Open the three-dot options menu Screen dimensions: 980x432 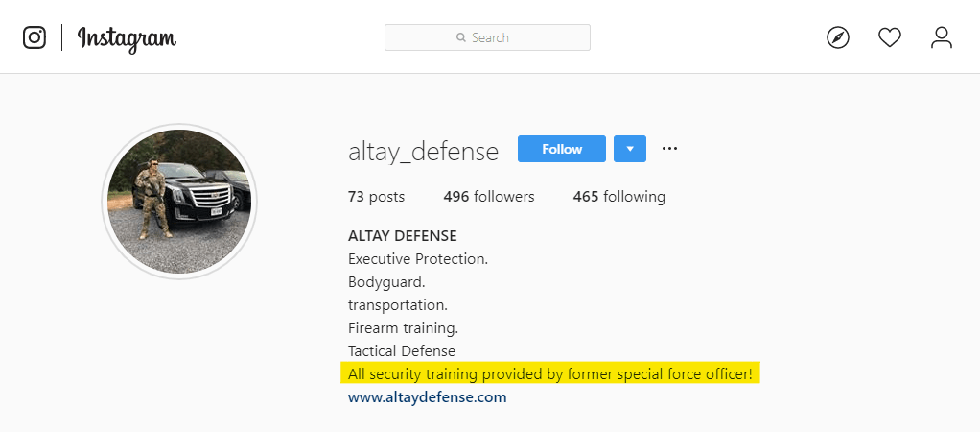click(x=669, y=149)
